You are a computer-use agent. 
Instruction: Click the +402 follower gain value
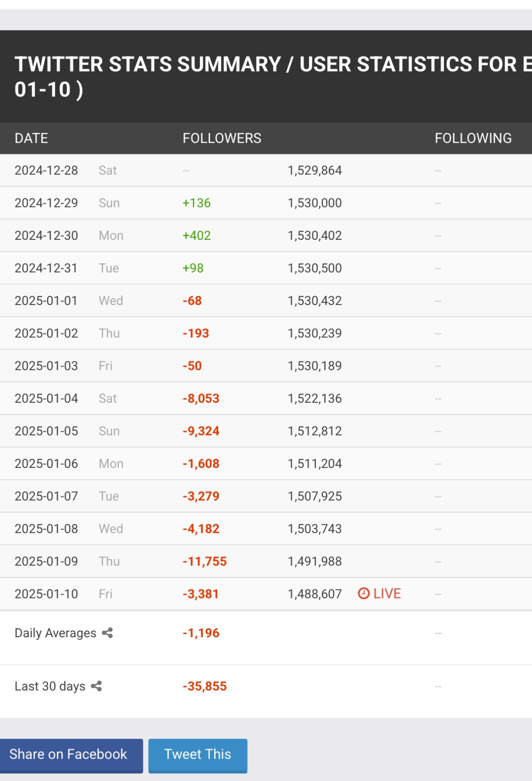tap(196, 236)
